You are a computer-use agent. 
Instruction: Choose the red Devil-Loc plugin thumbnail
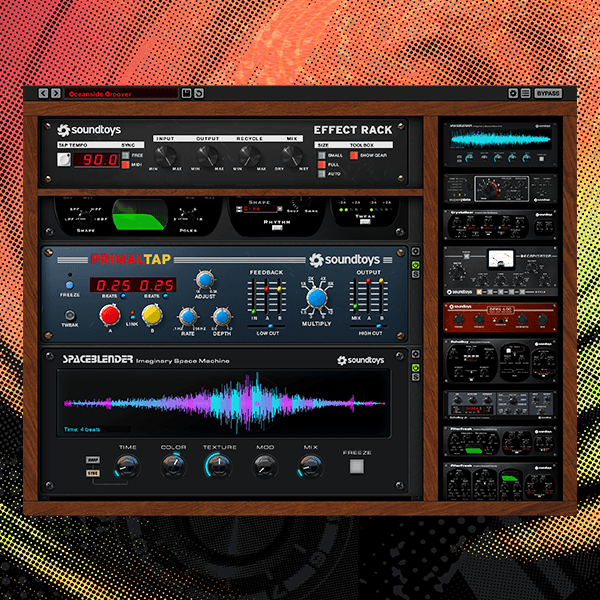point(499,318)
